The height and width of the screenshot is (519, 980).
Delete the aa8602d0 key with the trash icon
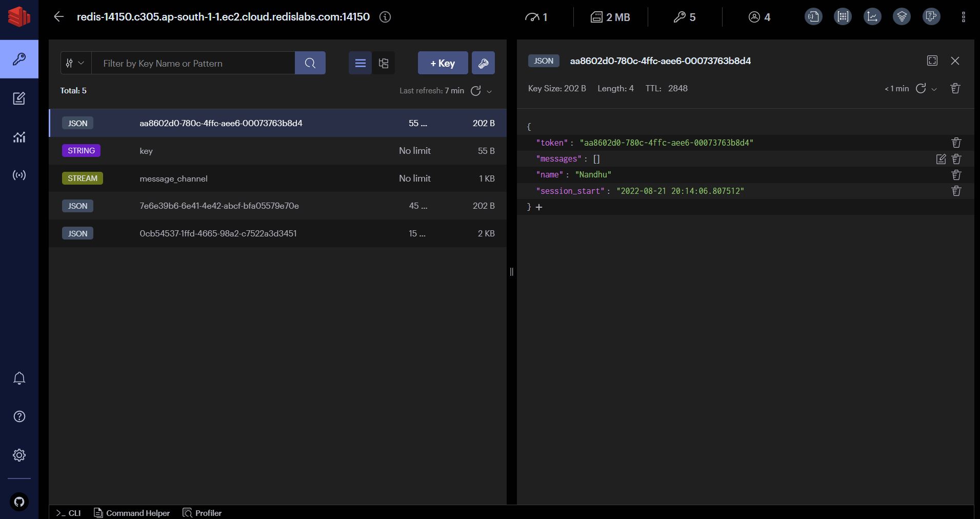tap(955, 88)
